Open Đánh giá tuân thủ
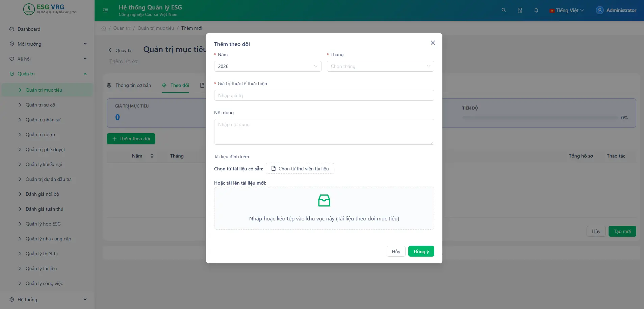This screenshot has height=309, width=644. point(47,209)
